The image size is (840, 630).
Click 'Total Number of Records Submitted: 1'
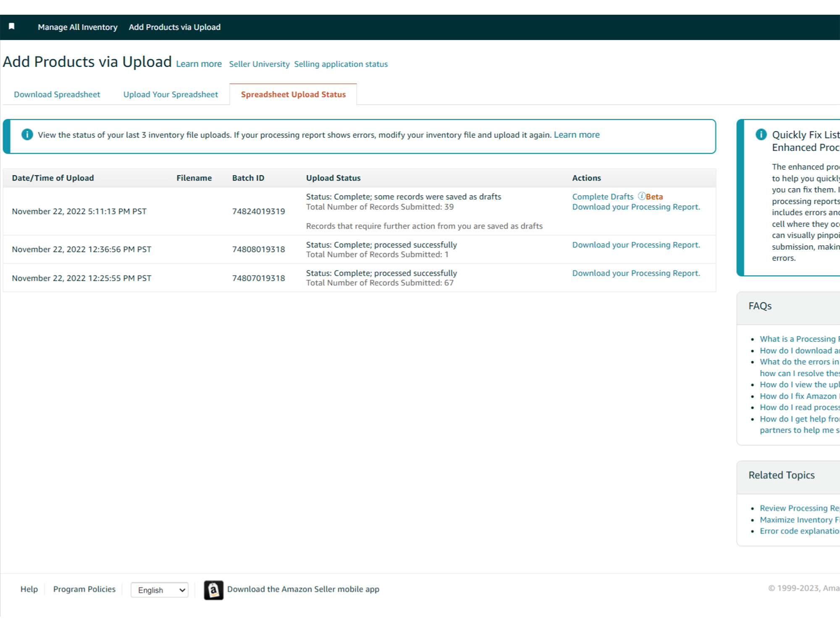click(x=377, y=254)
